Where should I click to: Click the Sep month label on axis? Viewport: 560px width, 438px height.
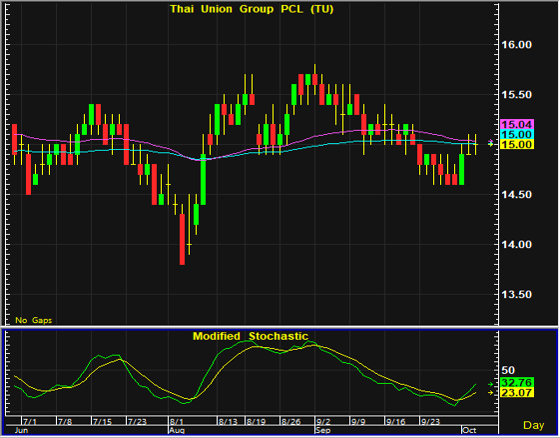(323, 430)
